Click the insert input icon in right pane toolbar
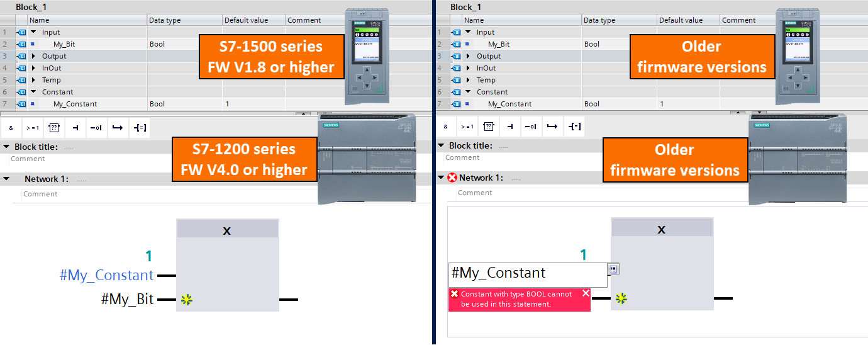 click(x=509, y=127)
